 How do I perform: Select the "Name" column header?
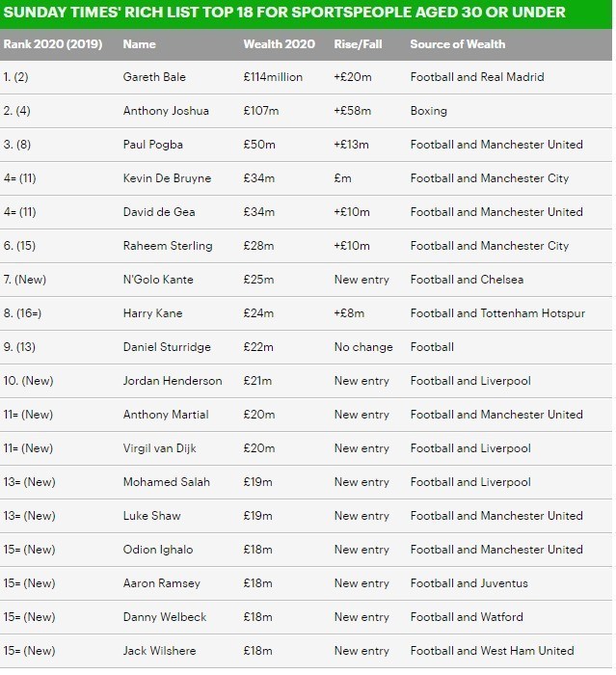pos(141,44)
